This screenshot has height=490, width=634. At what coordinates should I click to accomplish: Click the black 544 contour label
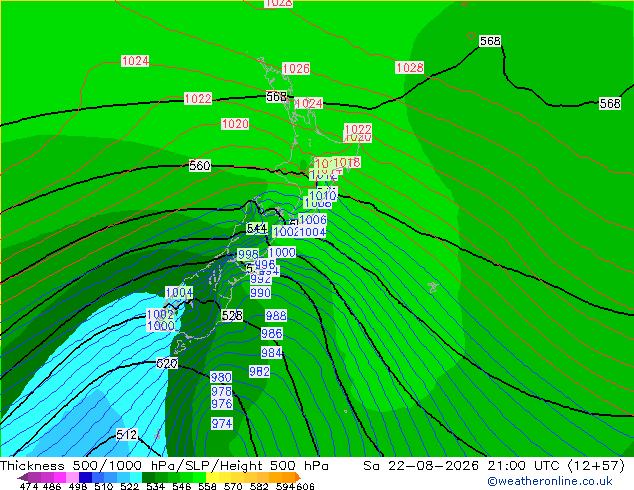pos(257,228)
